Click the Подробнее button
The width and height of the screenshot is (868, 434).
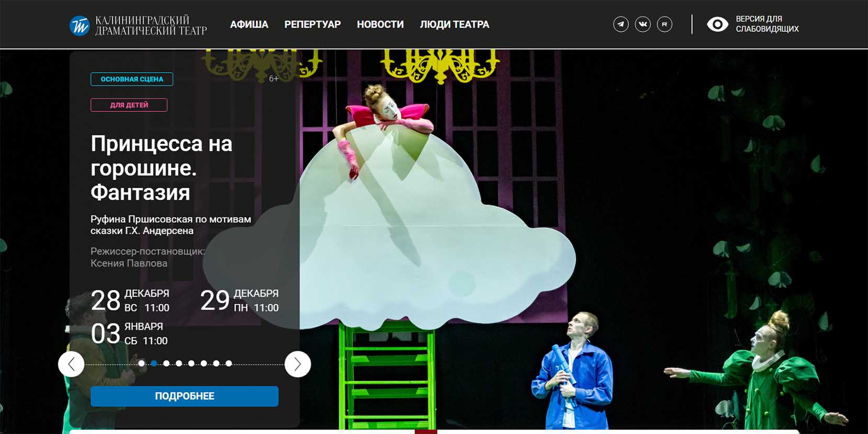185,396
